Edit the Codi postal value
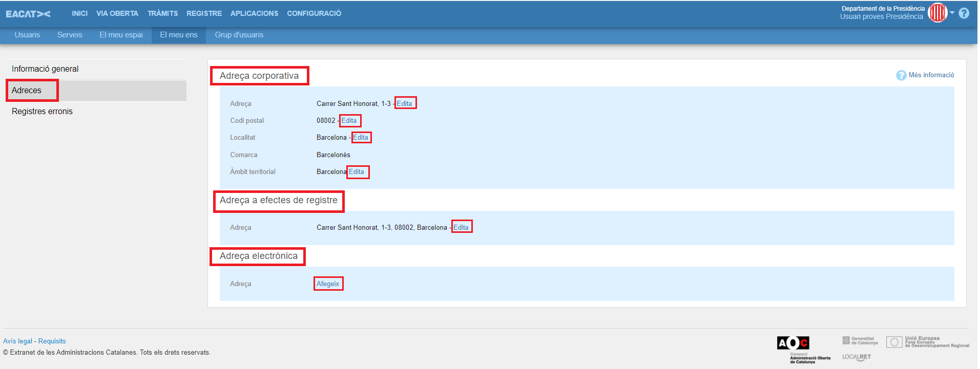 [x=349, y=120]
